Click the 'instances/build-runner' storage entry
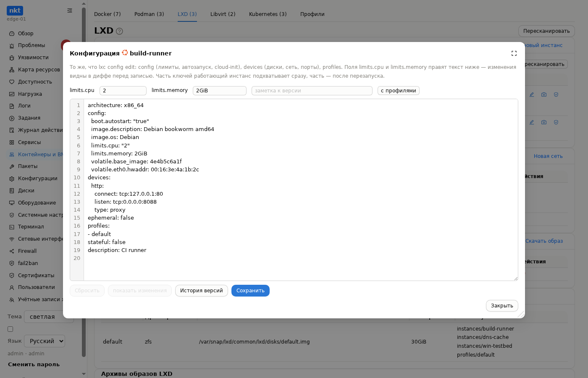Viewport: 588px width, 378px height. [x=486, y=329]
